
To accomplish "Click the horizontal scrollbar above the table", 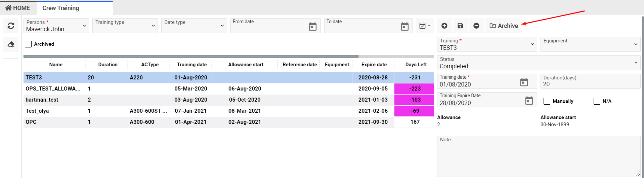I will click(191, 57).
